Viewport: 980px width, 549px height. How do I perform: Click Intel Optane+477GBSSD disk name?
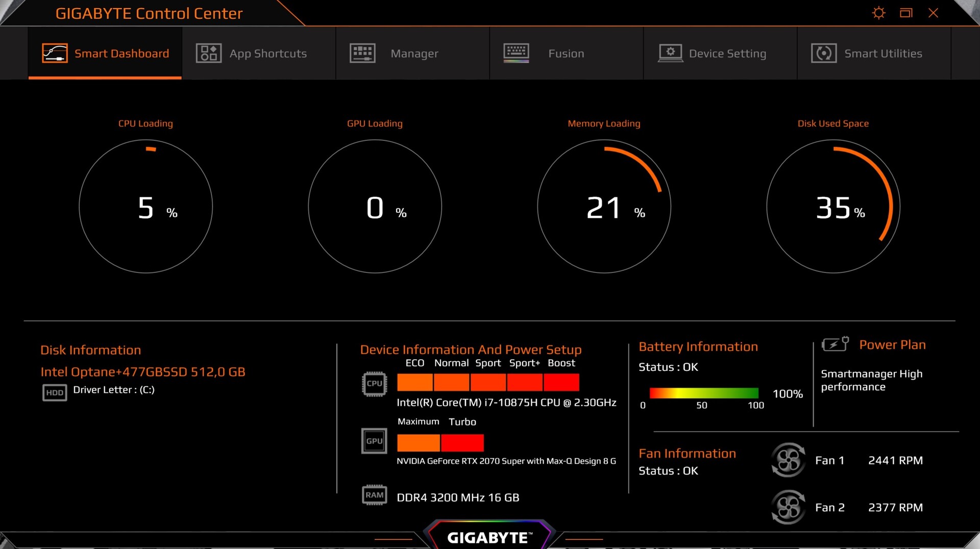(x=143, y=372)
